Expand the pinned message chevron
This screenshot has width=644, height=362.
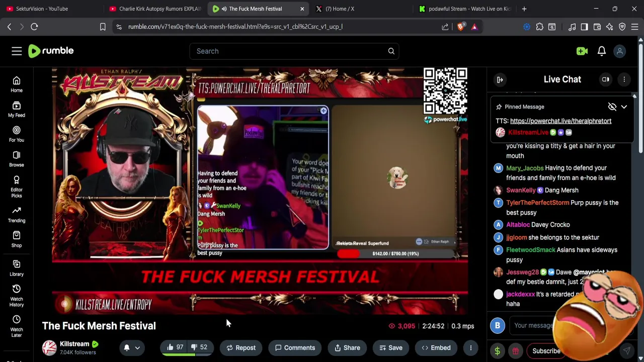click(x=624, y=107)
